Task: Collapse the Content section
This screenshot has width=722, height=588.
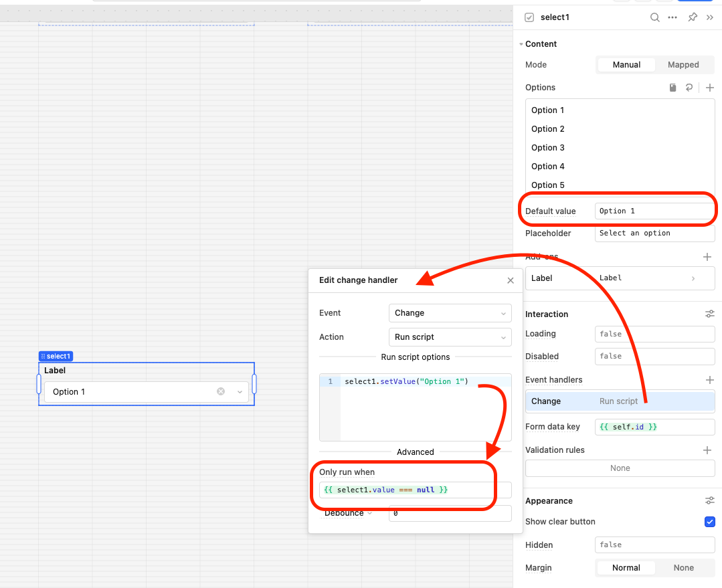Action: (x=521, y=43)
